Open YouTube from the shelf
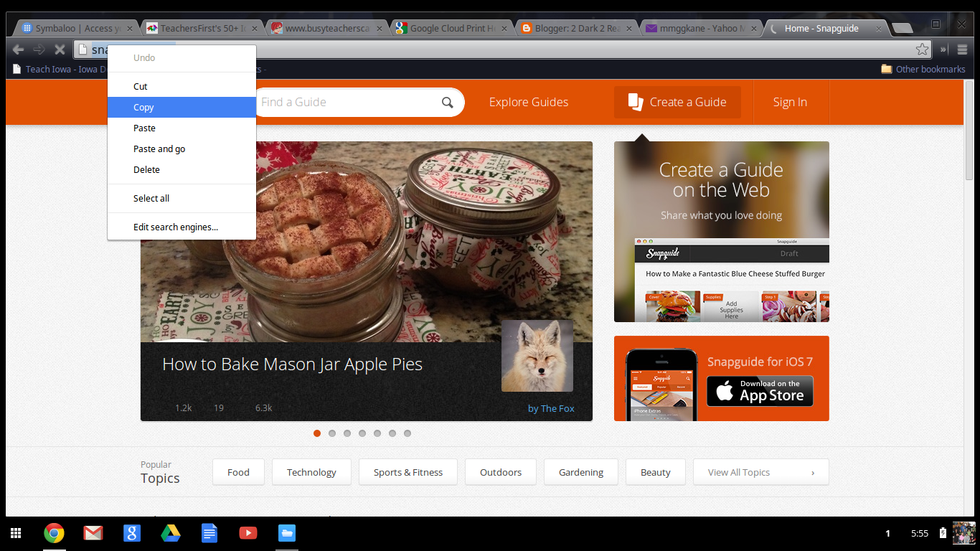This screenshot has height=551, width=980. tap(248, 533)
